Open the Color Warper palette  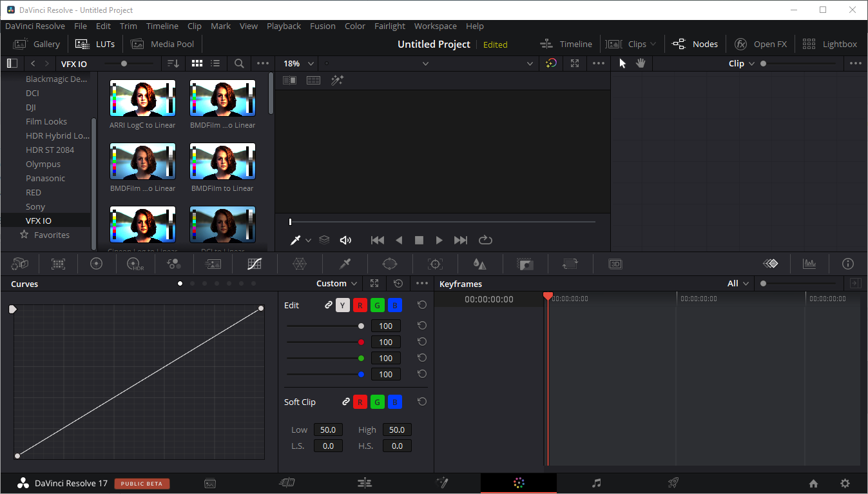point(300,264)
